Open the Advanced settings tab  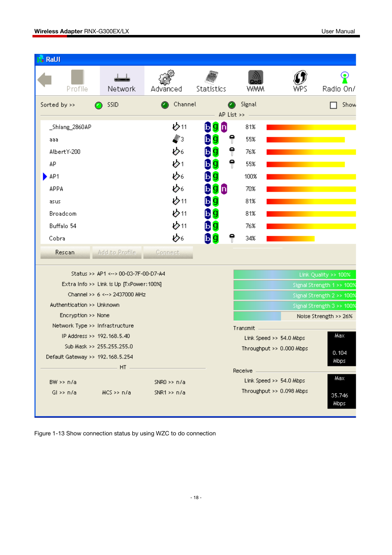[166, 81]
